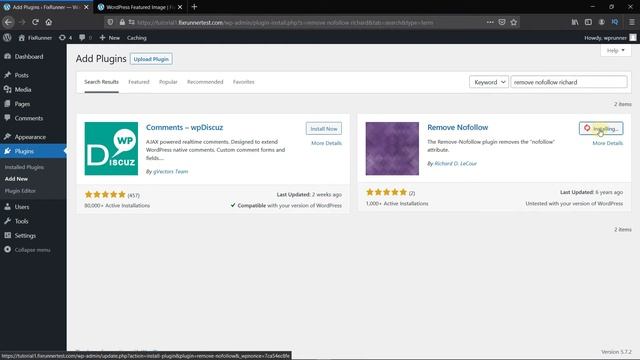Open More Details for wpDiscuz
The width and height of the screenshot is (640, 360).
pyautogui.click(x=326, y=143)
